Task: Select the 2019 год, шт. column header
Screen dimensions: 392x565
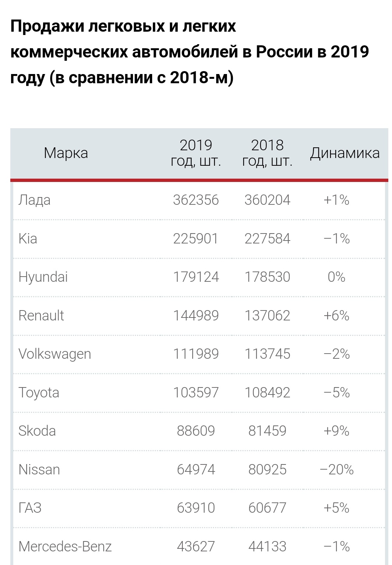Action: (x=196, y=153)
